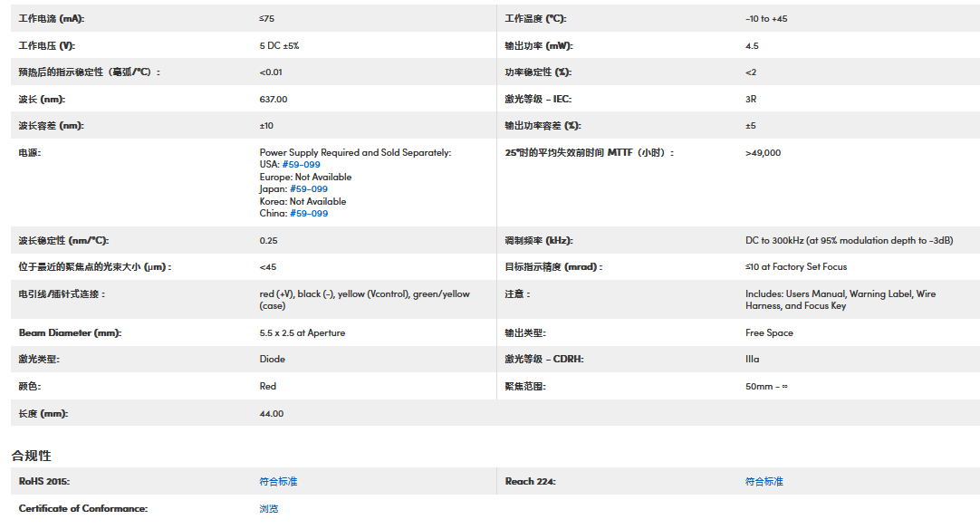
Task: Click the Users Manual, Warning Label includes text
Action: (841, 293)
